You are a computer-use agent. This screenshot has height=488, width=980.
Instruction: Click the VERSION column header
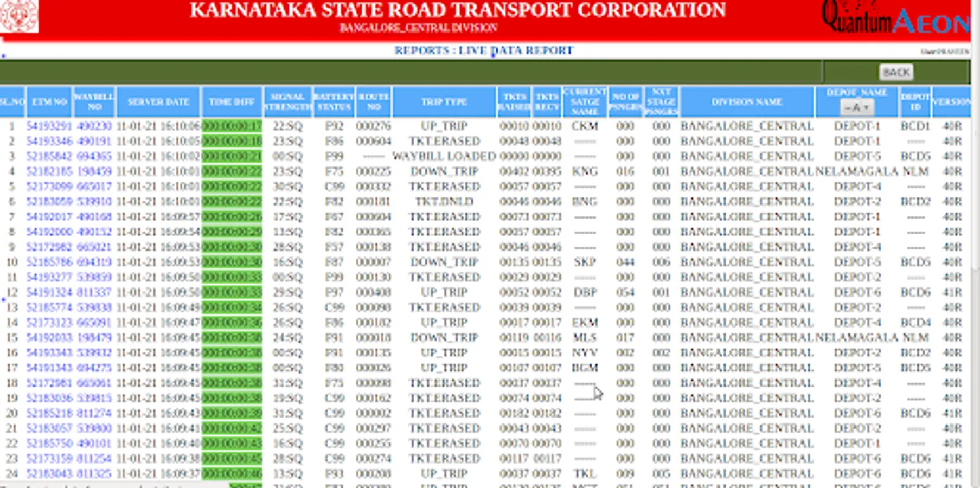pyautogui.click(x=952, y=102)
